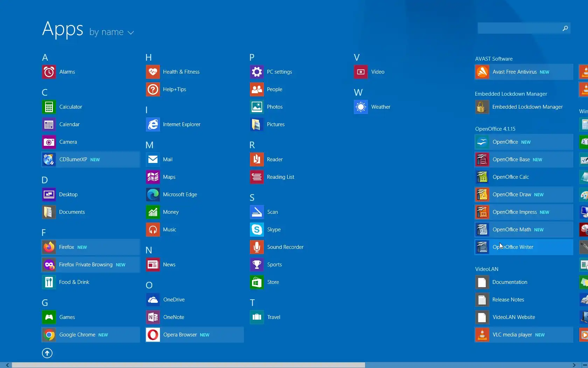Launch Opera Browser from its icon
Viewport: 588px width, 368px height.
153,335
